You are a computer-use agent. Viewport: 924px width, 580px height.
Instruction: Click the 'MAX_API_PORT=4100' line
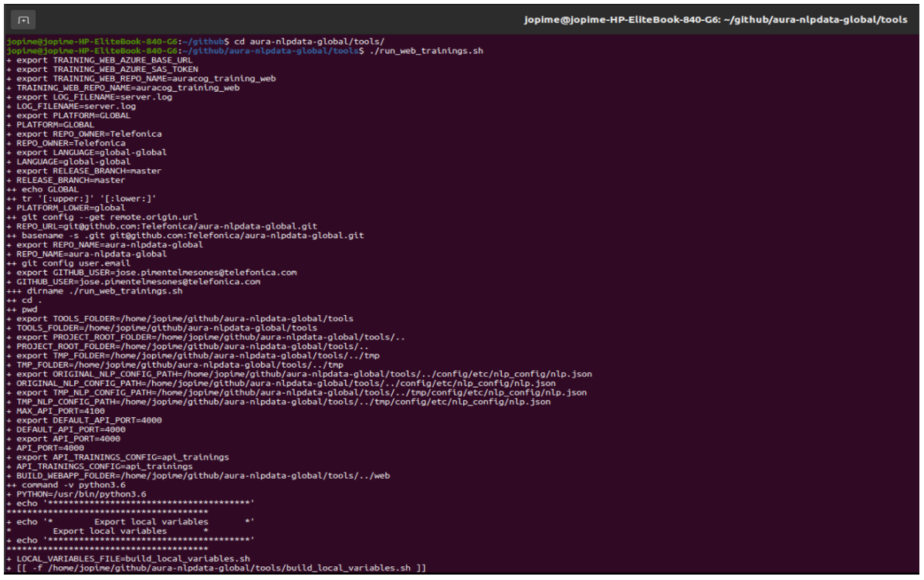point(56,411)
